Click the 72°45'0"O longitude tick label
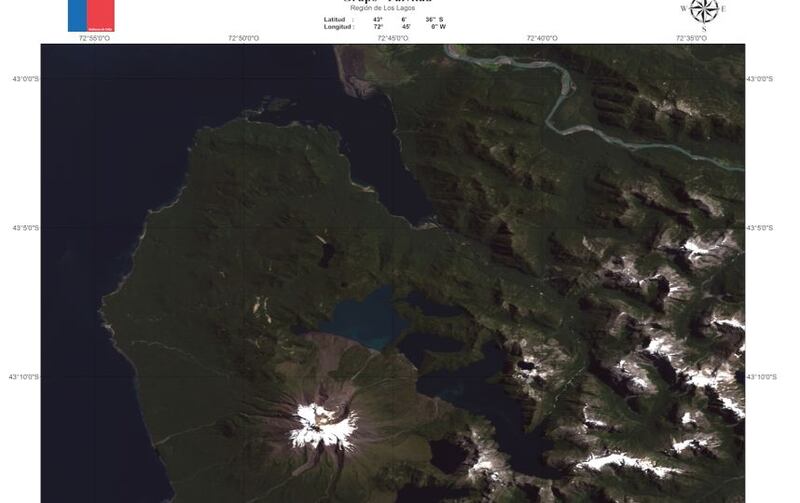The image size is (800, 503). [x=393, y=38]
